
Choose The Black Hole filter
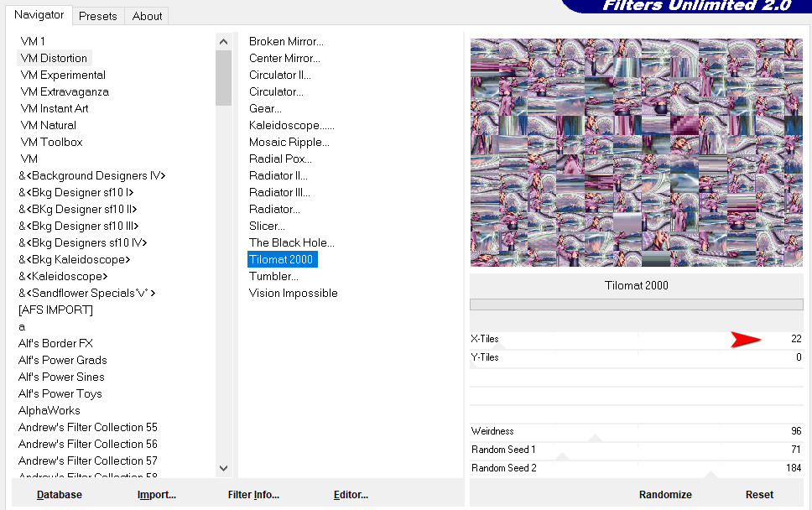tap(291, 242)
